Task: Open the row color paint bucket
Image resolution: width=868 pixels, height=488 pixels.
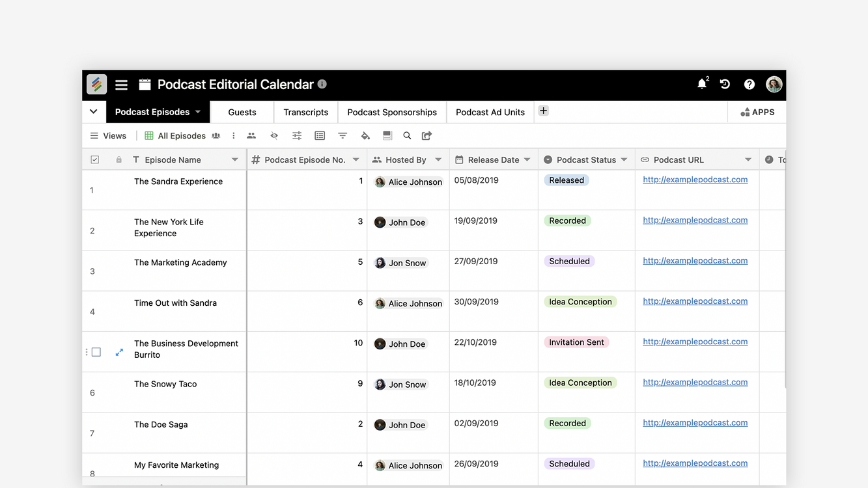Action: (365, 136)
